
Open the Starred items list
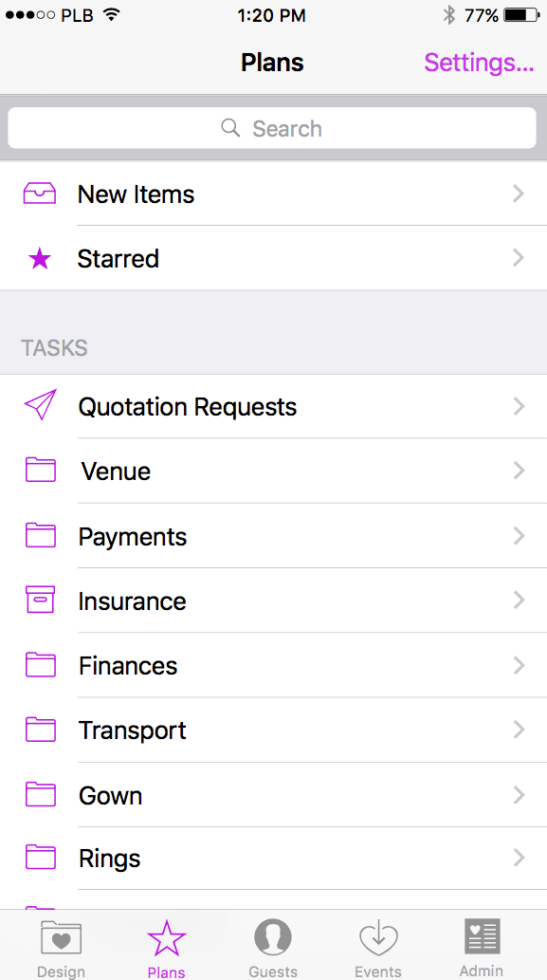point(273,258)
